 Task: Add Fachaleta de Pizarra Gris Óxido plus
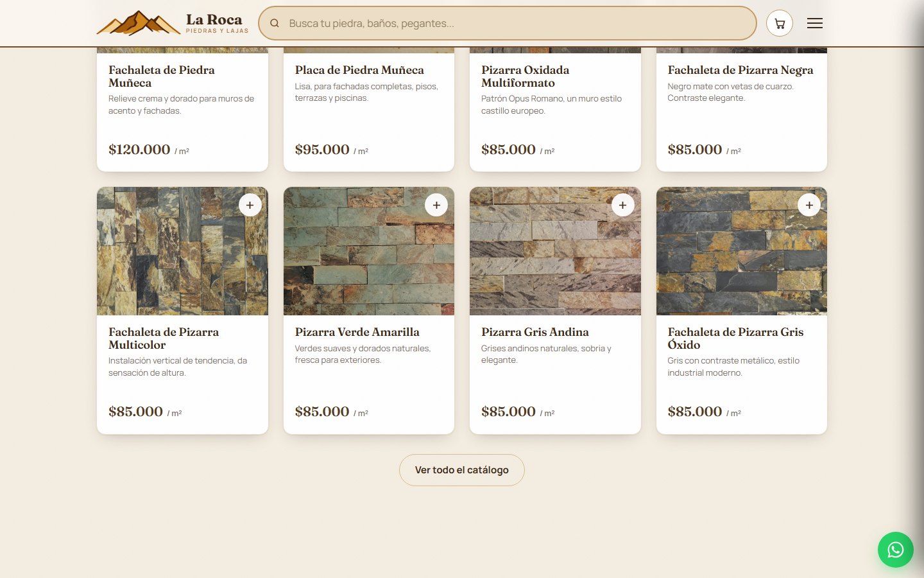pyautogui.click(x=809, y=205)
